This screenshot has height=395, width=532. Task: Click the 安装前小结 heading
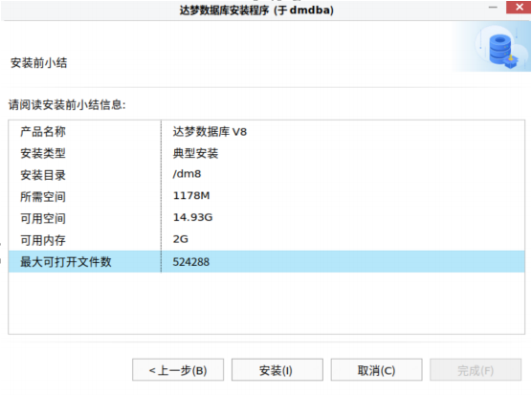[x=38, y=63]
